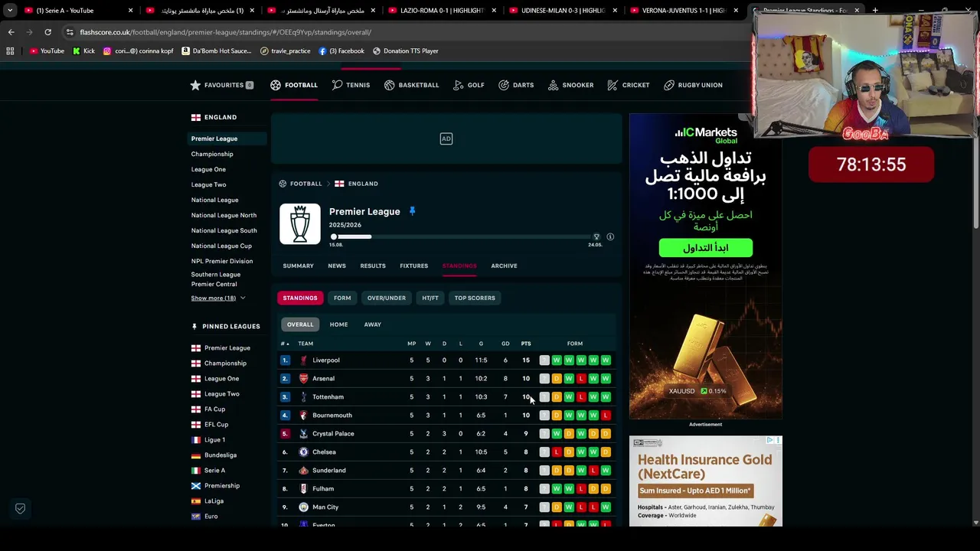
Task: Open National League North link
Action: (x=224, y=215)
